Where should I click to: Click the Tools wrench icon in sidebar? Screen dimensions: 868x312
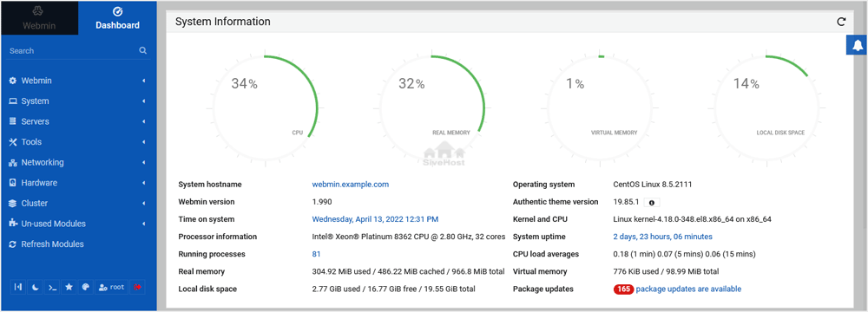coord(13,142)
